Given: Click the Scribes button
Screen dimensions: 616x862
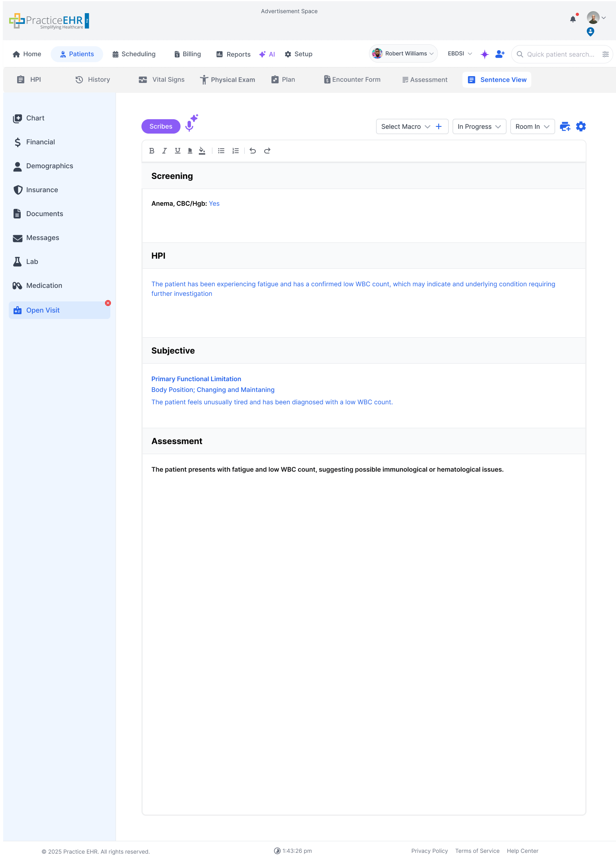Looking at the screenshot, I should click(161, 126).
